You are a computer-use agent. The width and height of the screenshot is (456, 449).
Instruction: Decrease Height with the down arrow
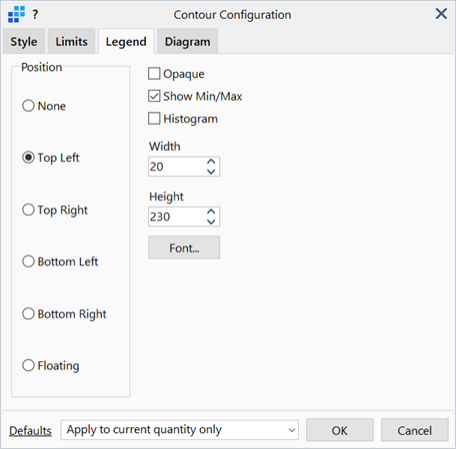click(211, 222)
